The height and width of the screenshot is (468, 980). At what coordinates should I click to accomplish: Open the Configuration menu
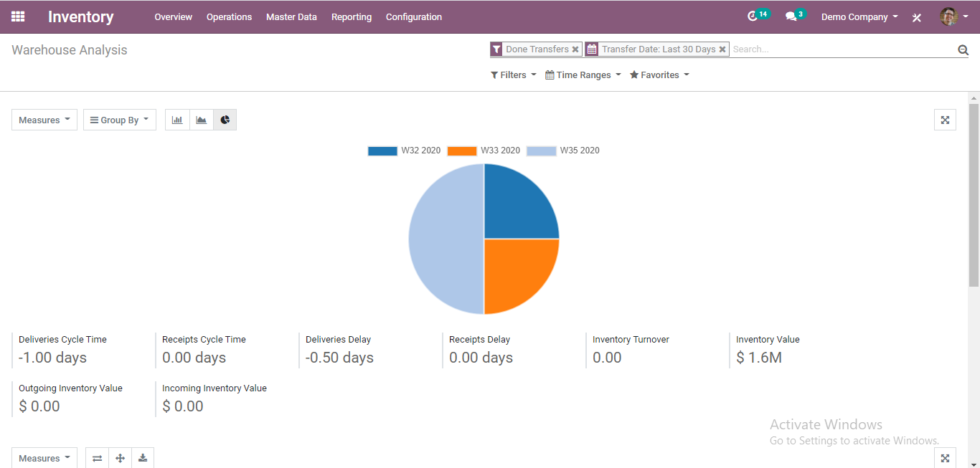tap(414, 16)
